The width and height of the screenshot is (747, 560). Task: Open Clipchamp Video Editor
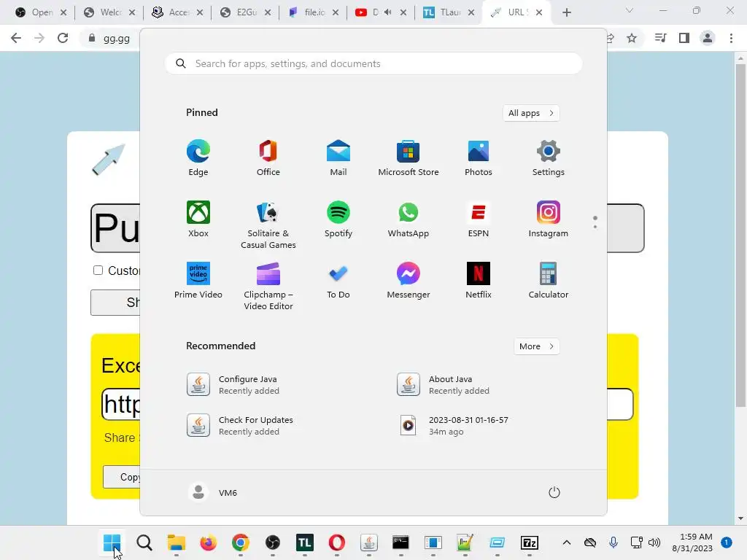click(x=268, y=286)
